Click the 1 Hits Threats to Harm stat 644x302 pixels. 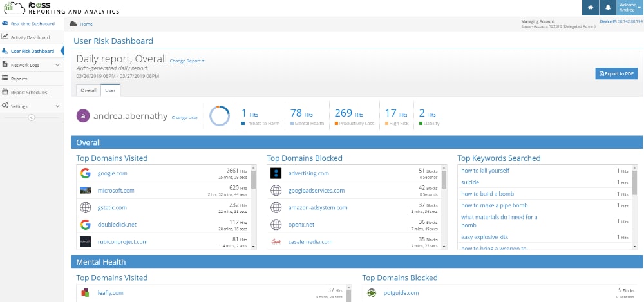[260, 117]
